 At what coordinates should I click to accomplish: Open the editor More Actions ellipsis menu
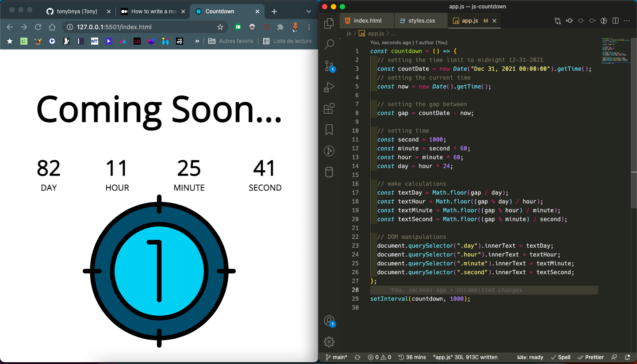pyautogui.click(x=627, y=20)
